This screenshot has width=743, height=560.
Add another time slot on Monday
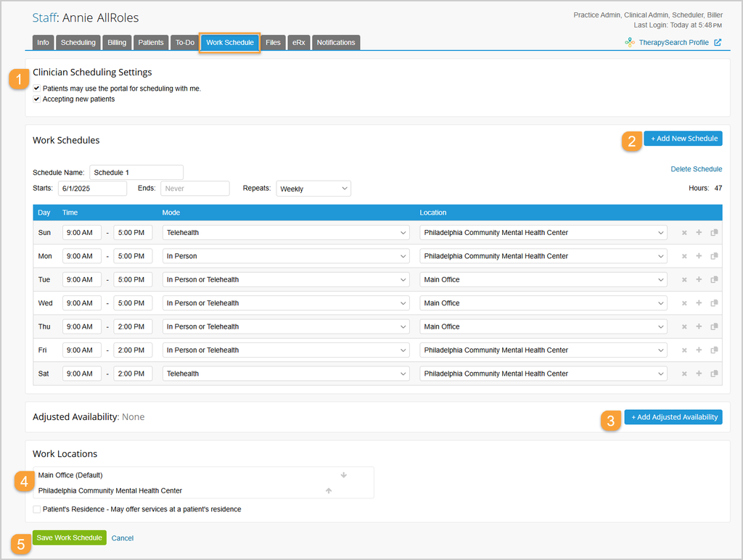(699, 256)
